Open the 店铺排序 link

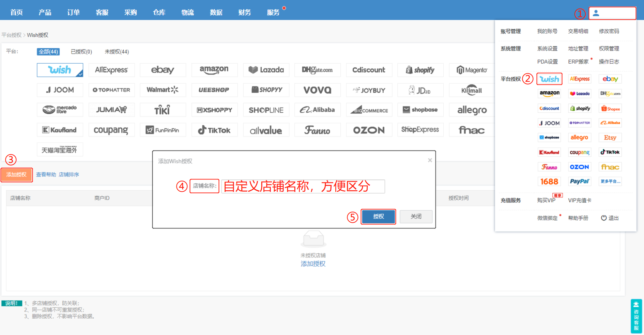point(69,175)
